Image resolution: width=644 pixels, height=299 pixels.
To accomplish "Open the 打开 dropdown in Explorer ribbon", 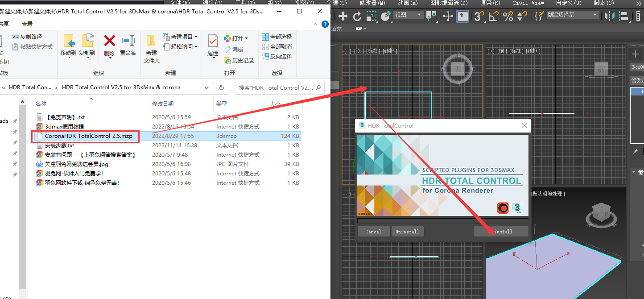I will click(235, 38).
